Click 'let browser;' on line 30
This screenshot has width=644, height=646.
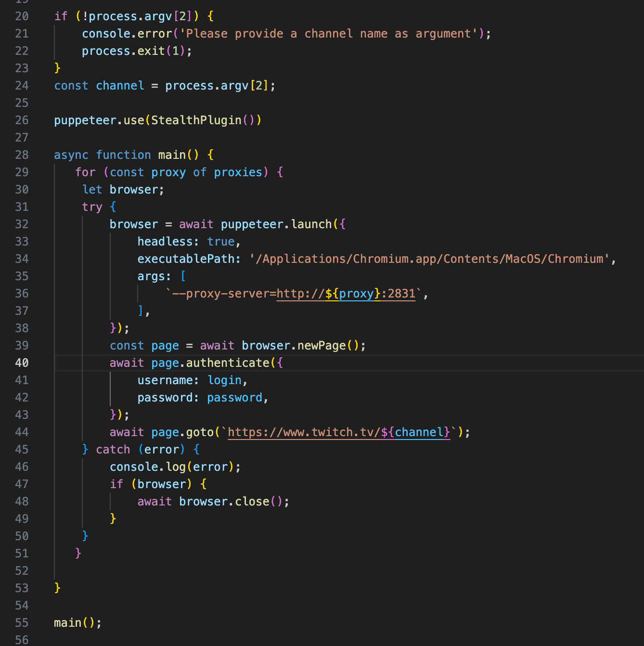tap(123, 190)
